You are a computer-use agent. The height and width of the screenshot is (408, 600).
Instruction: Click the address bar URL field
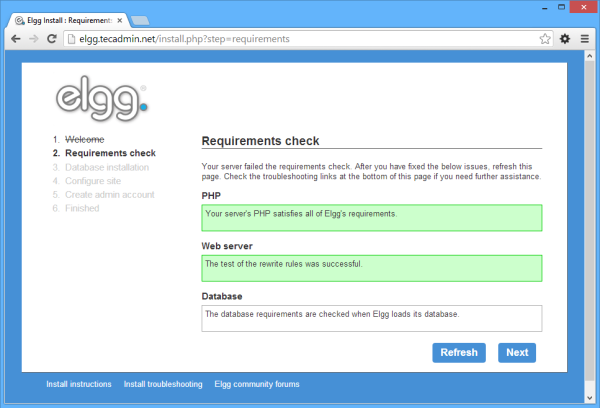point(300,39)
